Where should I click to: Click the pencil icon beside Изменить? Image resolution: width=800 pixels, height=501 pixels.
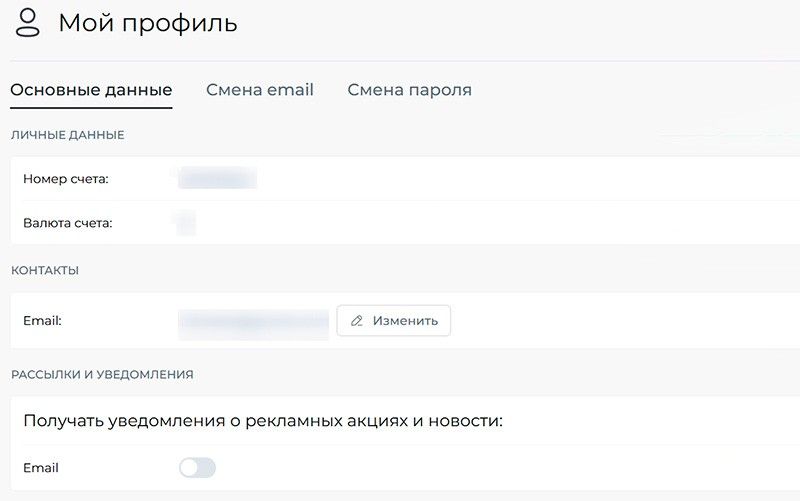pyautogui.click(x=357, y=321)
